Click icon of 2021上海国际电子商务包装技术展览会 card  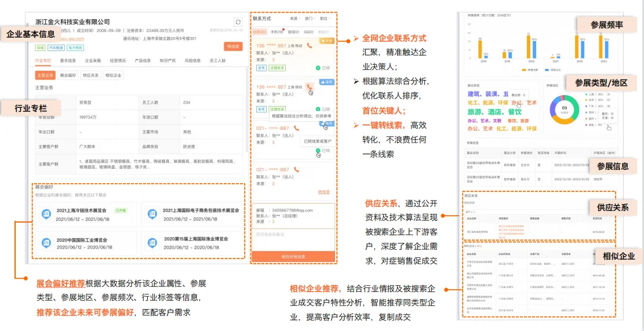click(153, 214)
